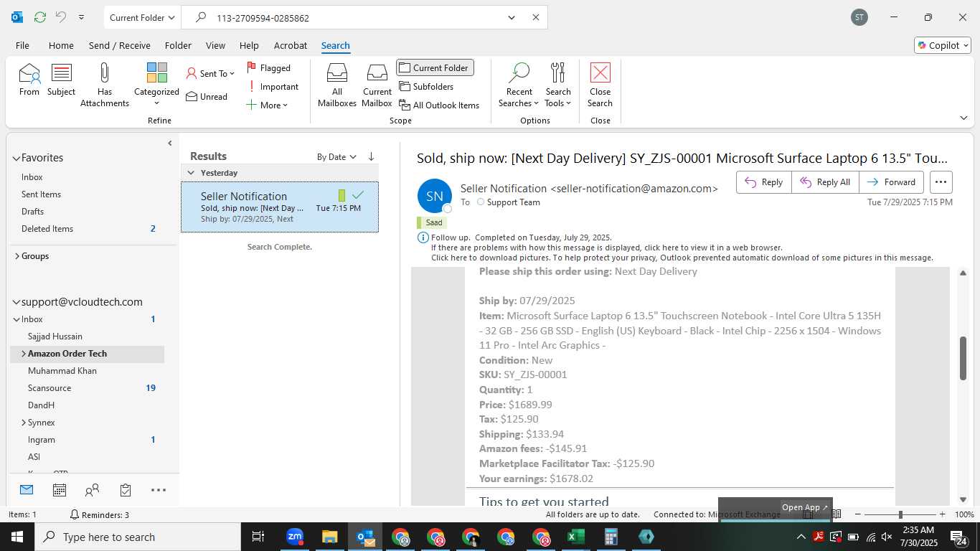Collapse the Yesterday results group
Screen dimensions: 980x551
pyautogui.click(x=191, y=173)
